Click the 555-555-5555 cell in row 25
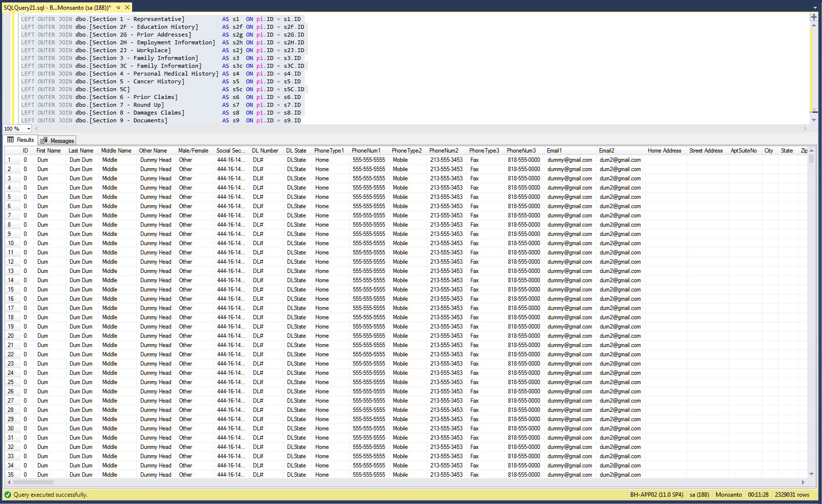822x504 pixels. (x=369, y=382)
